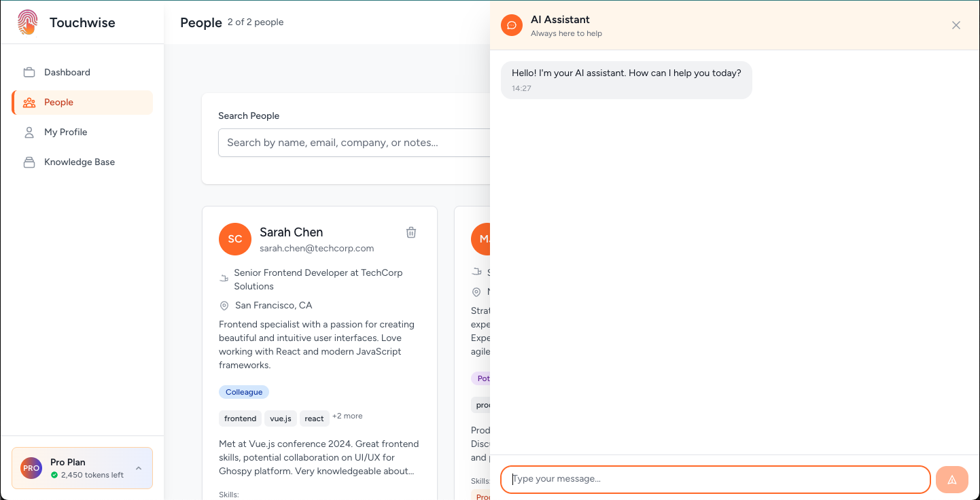Expand the Pro Plan chevron
Screen dimensions: 980x500
[x=139, y=468]
